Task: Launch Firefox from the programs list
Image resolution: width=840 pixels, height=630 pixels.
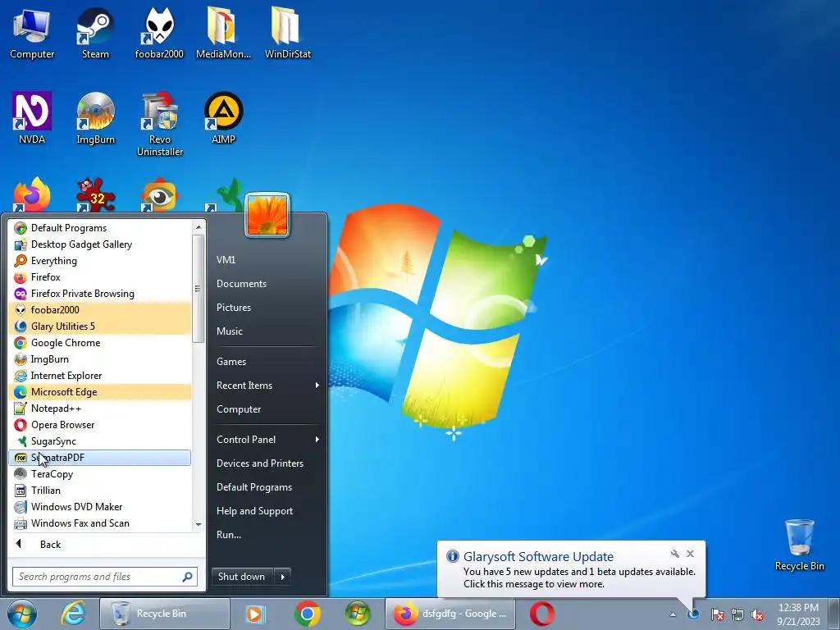Action: coord(99,277)
